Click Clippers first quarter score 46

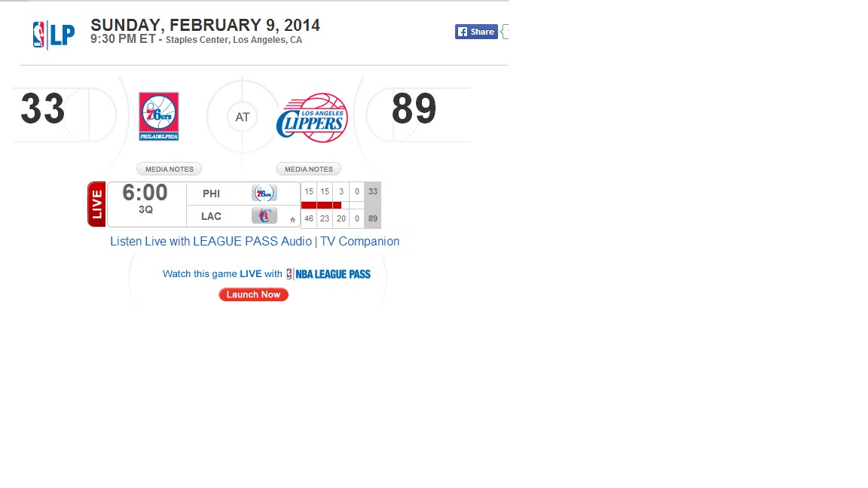pos(309,218)
